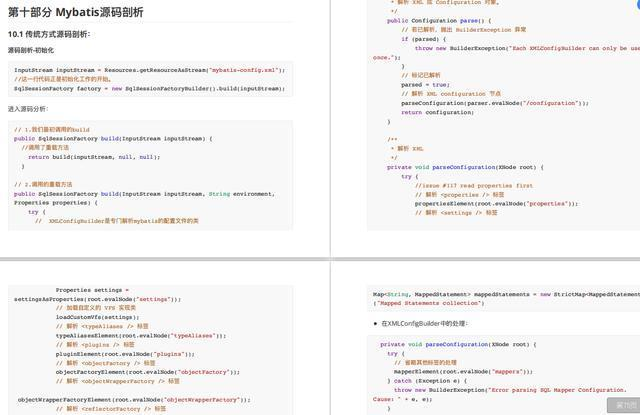
Task: Click the line containing "Error parsing SQL Mapper Configuration."
Action: (x=510, y=391)
